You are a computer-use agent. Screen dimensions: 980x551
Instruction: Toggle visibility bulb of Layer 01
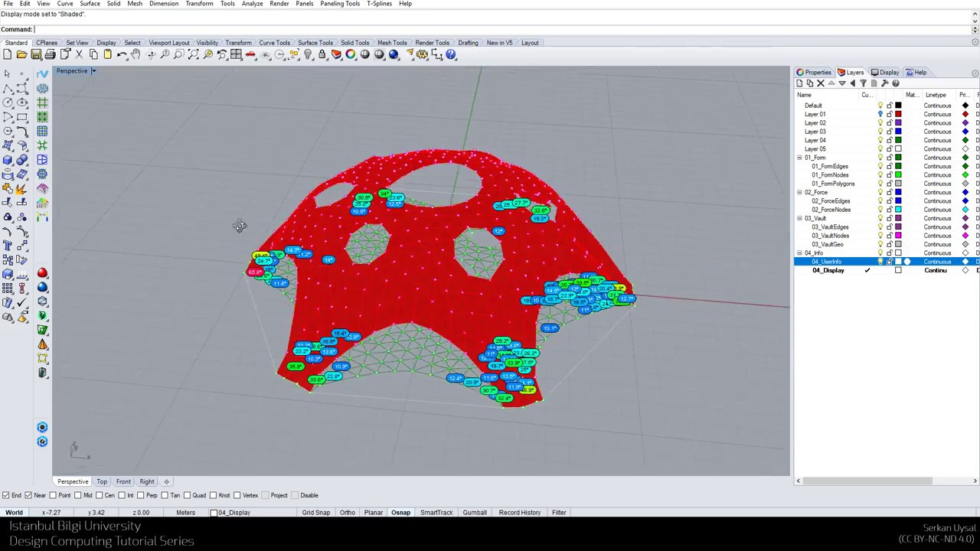click(880, 114)
